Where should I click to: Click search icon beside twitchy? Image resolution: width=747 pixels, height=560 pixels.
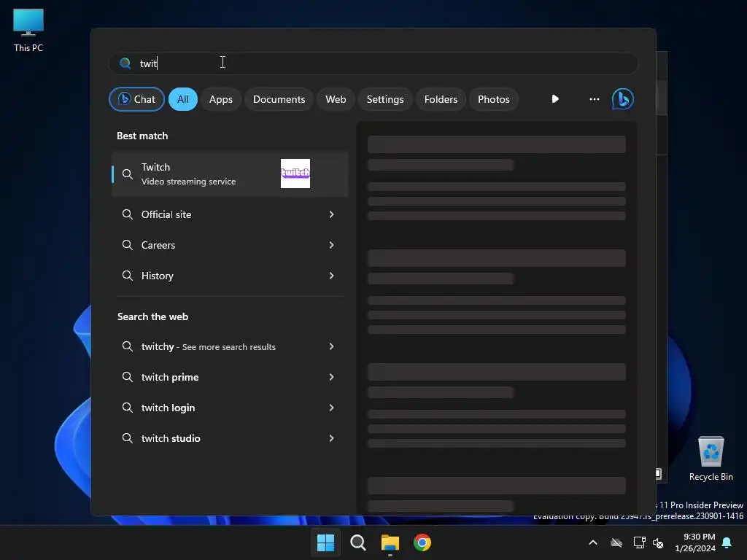[127, 346]
